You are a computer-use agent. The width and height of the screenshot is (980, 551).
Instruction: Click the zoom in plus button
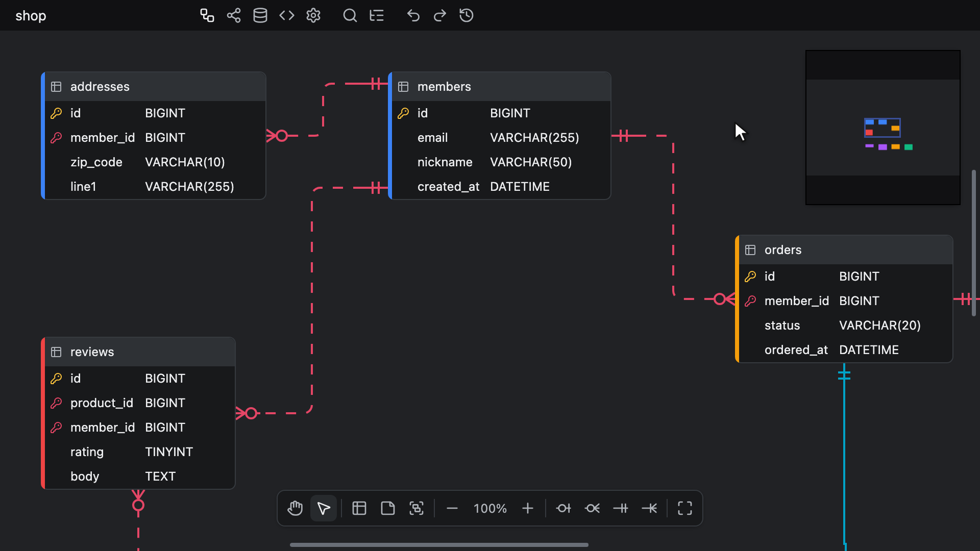tap(528, 508)
